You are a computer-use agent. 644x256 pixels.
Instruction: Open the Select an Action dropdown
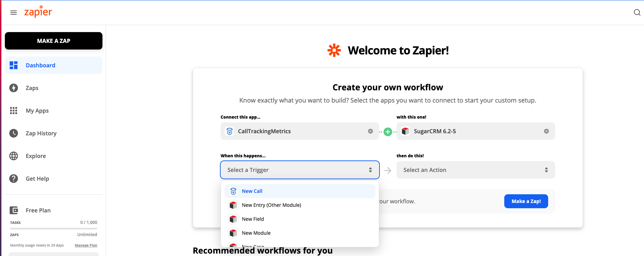476,170
